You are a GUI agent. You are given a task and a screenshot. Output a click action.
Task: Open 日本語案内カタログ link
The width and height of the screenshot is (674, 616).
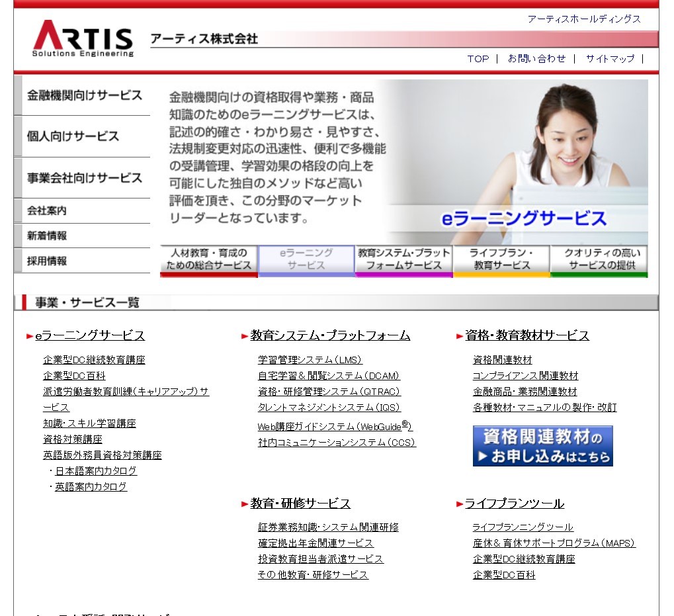(96, 471)
